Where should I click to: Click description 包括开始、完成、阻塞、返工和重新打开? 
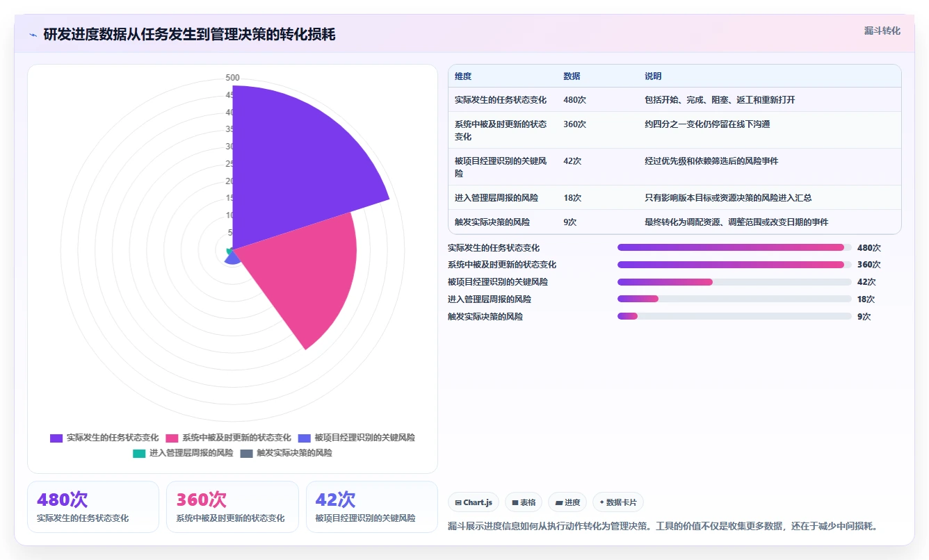tap(720, 100)
